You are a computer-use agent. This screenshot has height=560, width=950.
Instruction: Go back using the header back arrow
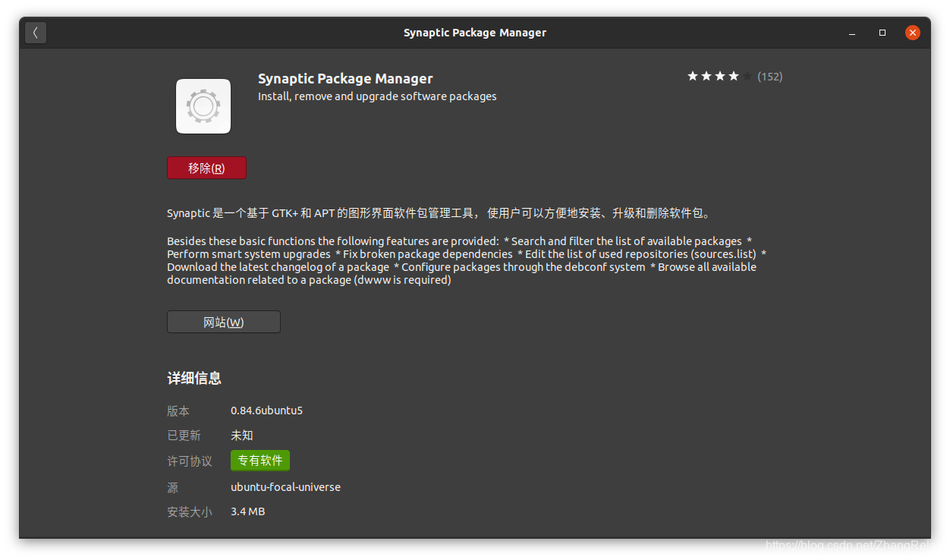[x=36, y=33]
